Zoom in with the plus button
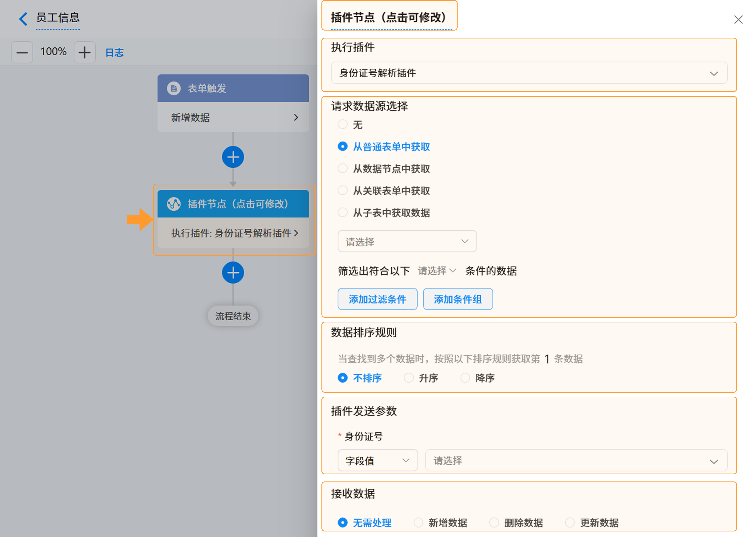The height and width of the screenshot is (537, 756). [85, 52]
